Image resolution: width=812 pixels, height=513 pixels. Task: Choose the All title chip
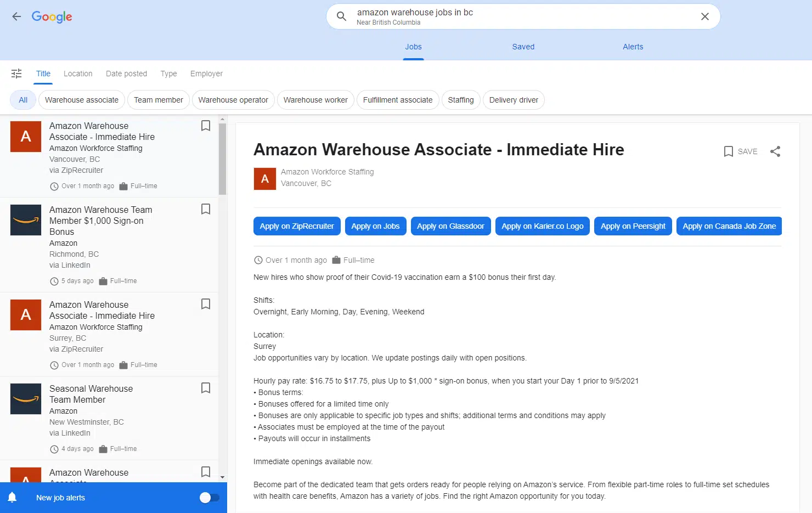23,100
